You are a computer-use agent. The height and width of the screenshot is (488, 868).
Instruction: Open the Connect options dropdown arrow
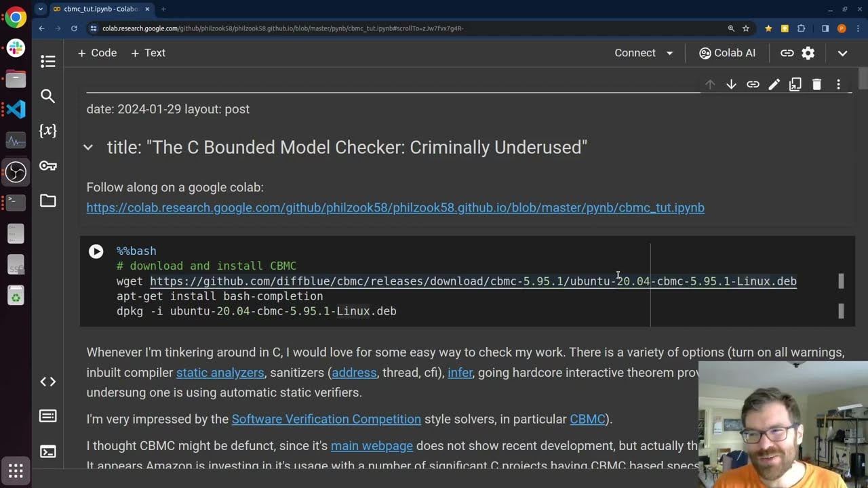670,53
